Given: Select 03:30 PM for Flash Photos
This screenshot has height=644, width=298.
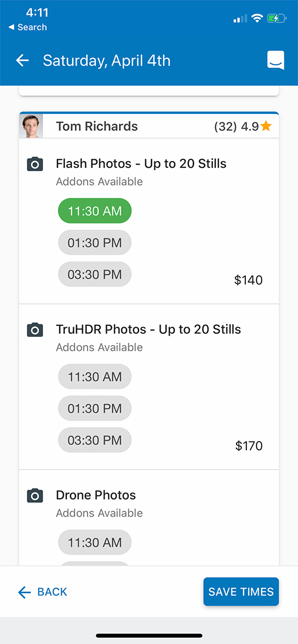Looking at the screenshot, I should point(95,274).
